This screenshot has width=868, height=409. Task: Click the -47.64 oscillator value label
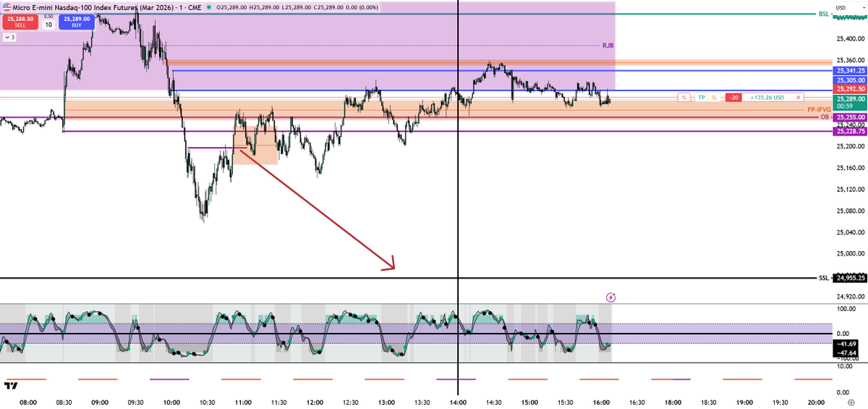tap(847, 352)
